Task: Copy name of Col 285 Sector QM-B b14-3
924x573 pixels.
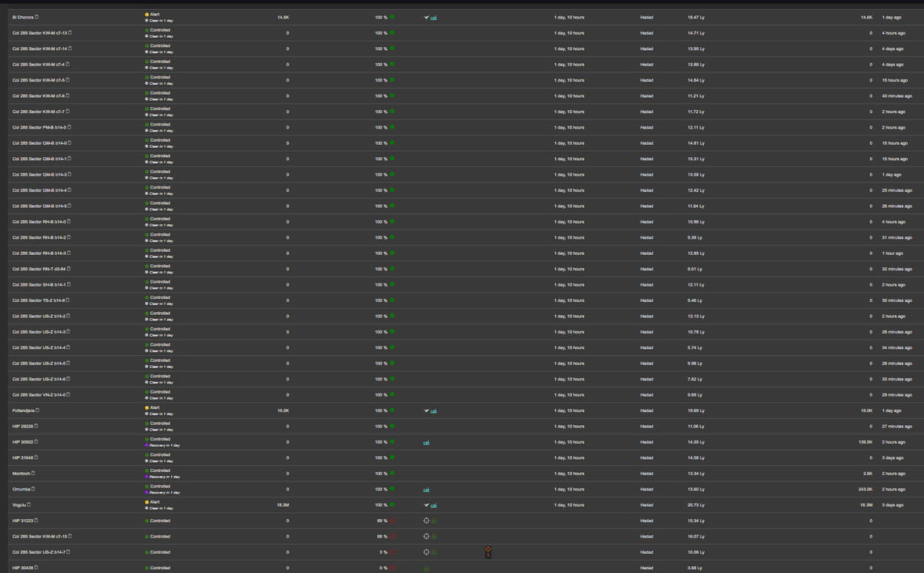Action: click(x=70, y=174)
